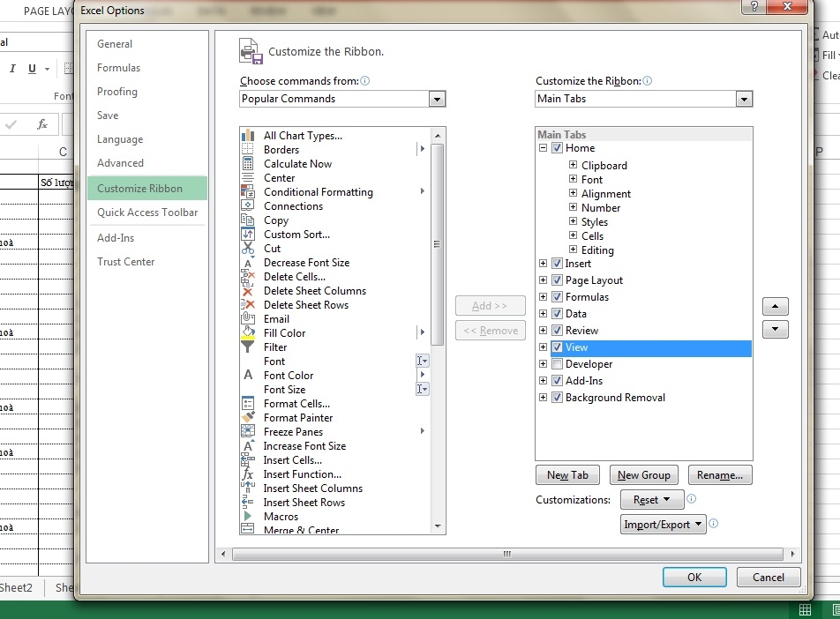Choose the Format Painter brush icon

247,418
